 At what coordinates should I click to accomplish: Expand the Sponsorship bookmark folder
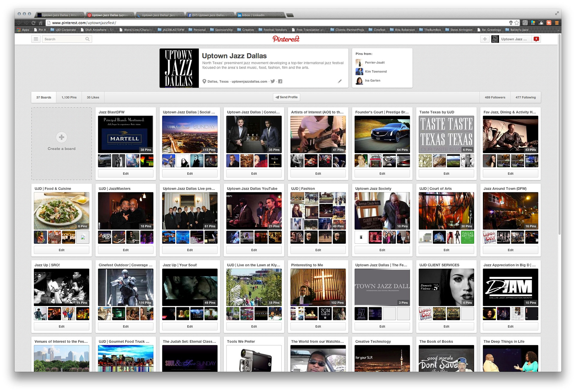coord(221,30)
